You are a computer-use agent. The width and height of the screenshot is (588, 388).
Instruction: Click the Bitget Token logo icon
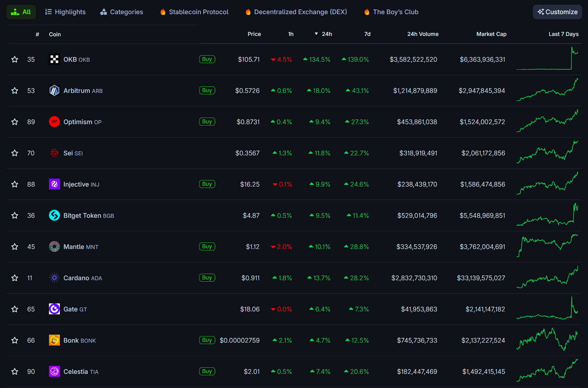point(54,216)
